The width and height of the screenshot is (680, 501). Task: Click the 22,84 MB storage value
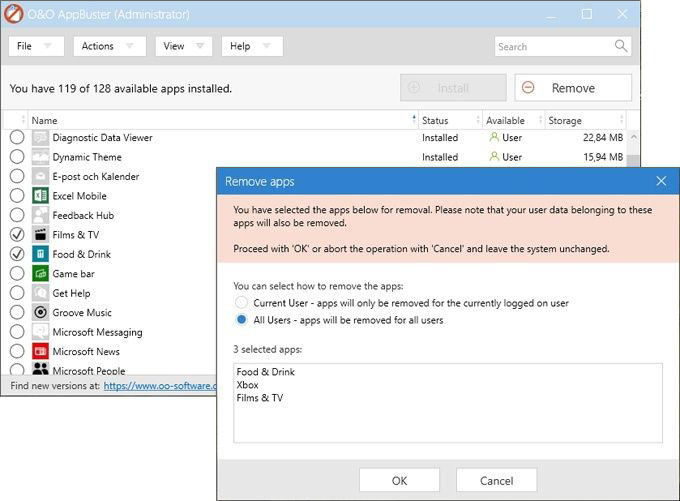click(603, 138)
